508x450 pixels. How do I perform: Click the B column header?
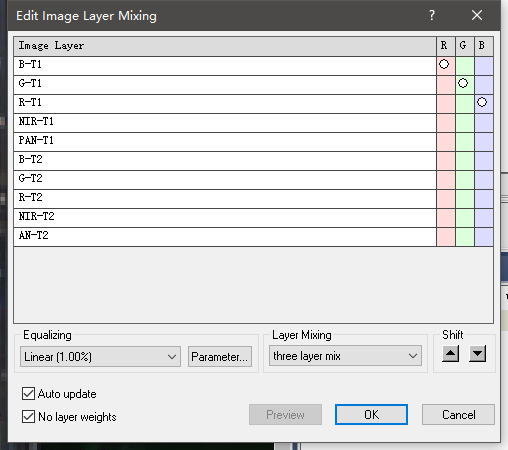pos(484,46)
